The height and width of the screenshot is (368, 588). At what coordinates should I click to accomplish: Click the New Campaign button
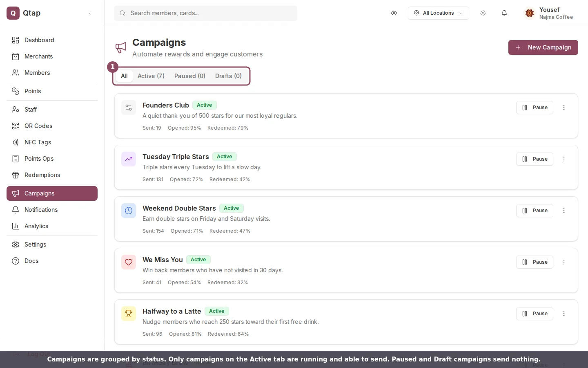543,47
